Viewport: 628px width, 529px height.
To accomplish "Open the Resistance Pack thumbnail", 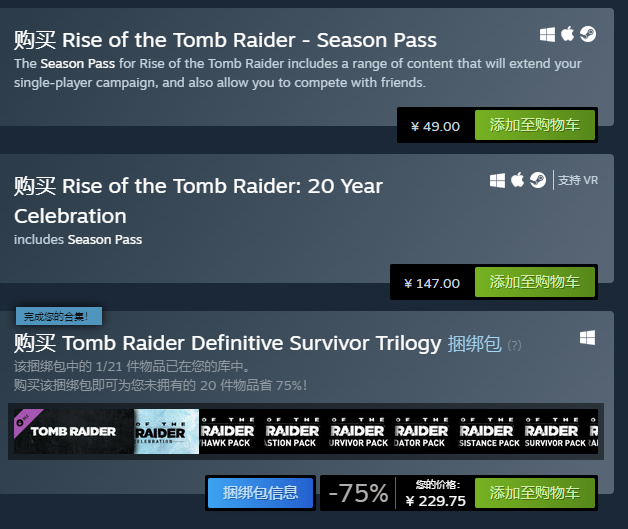I will click(x=489, y=431).
